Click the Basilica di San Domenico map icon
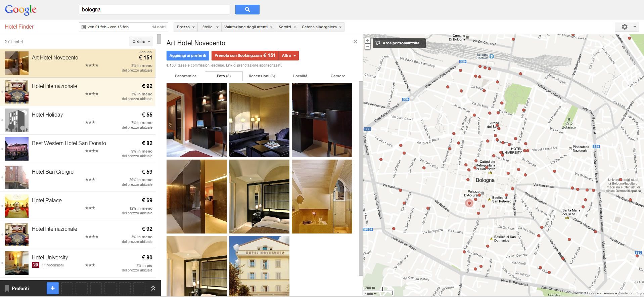The width and height of the screenshot is (644, 297). [x=492, y=239]
